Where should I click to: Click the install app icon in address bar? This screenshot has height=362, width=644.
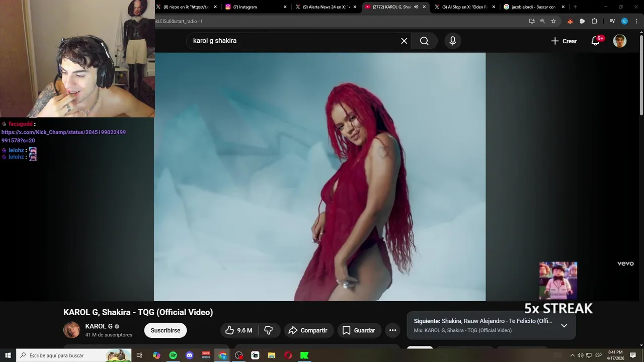click(x=532, y=21)
